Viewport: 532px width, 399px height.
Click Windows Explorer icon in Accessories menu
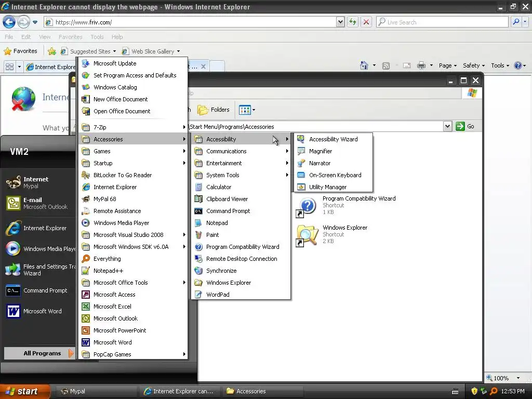(x=198, y=283)
